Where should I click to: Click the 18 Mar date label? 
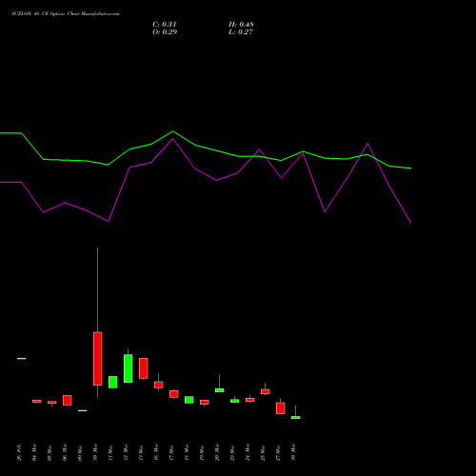(x=187, y=452)
